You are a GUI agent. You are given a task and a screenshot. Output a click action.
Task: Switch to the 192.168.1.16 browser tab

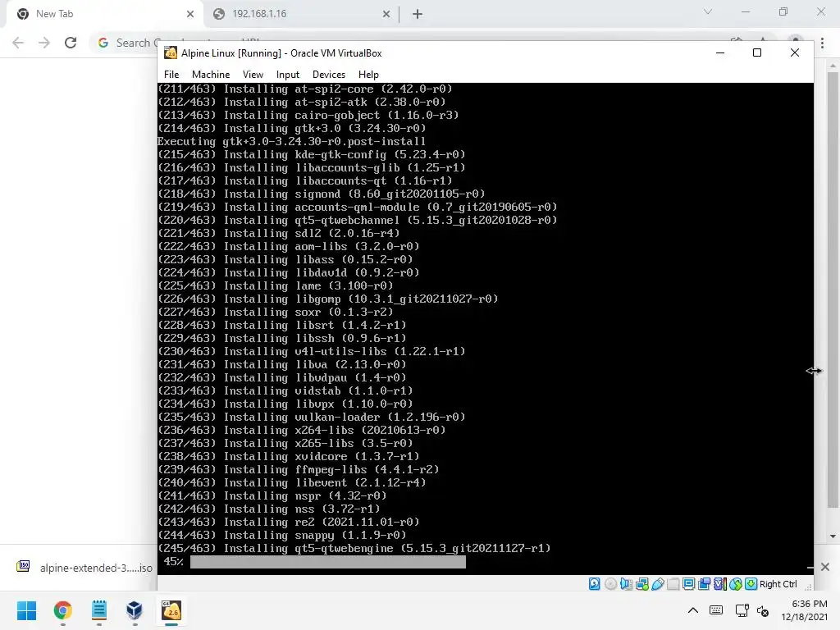pos(301,14)
